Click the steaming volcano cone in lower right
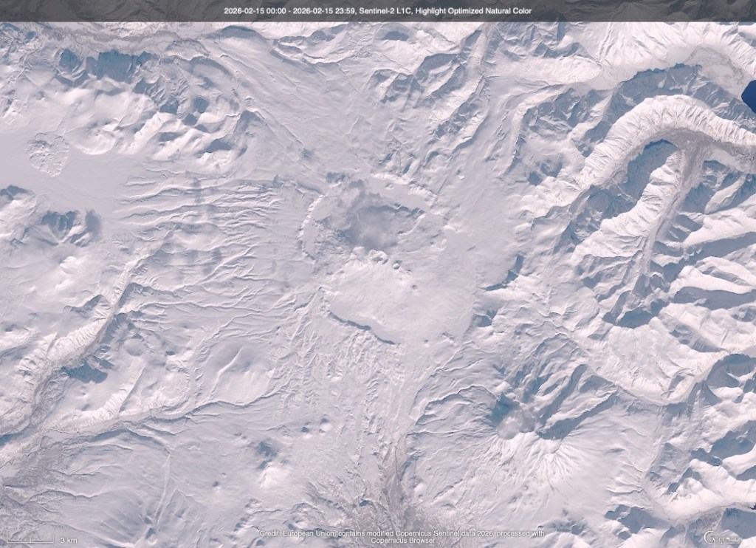This screenshot has height=548, width=756. coord(511,423)
